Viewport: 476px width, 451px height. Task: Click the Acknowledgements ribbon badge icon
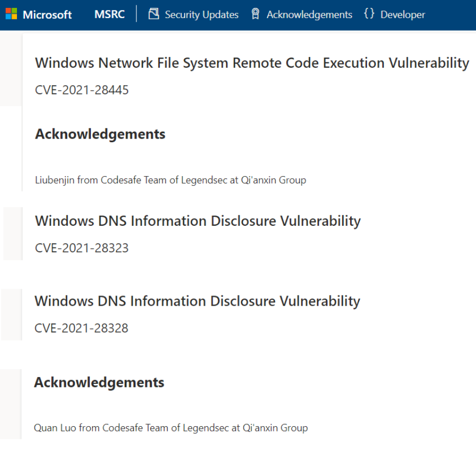tap(255, 14)
